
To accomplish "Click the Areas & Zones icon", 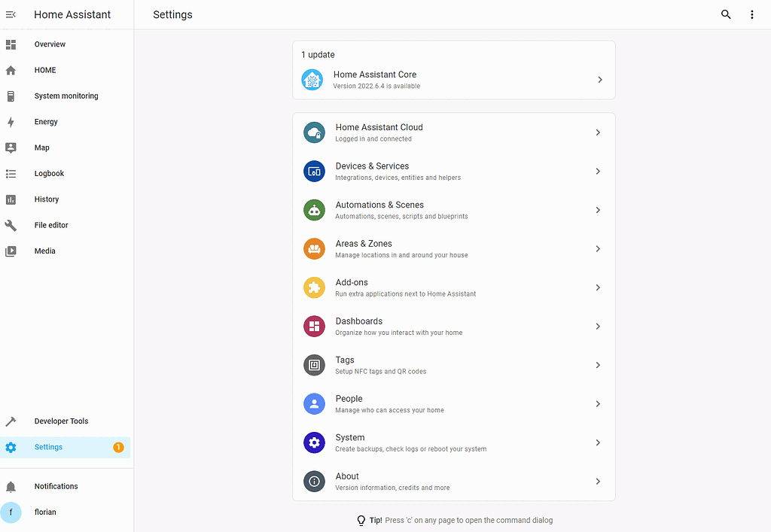I will (x=314, y=248).
